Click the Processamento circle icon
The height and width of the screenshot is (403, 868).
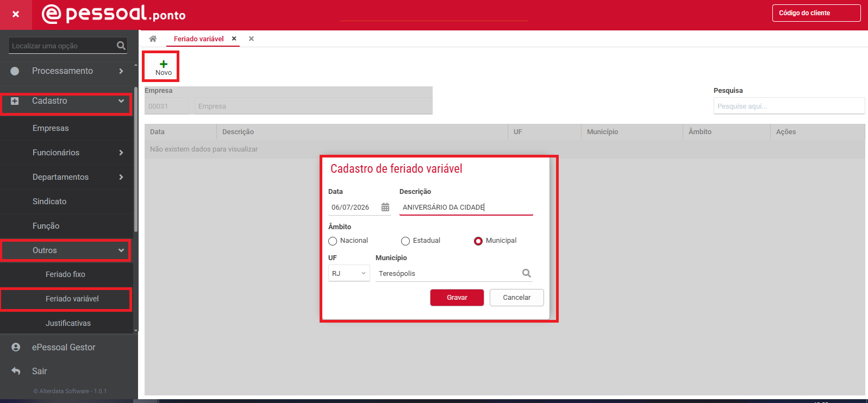pyautogui.click(x=15, y=71)
